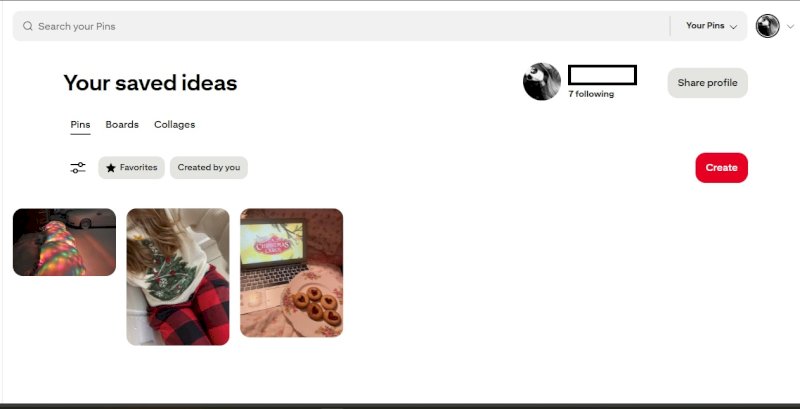Toggle the Created by you filter

(x=209, y=168)
